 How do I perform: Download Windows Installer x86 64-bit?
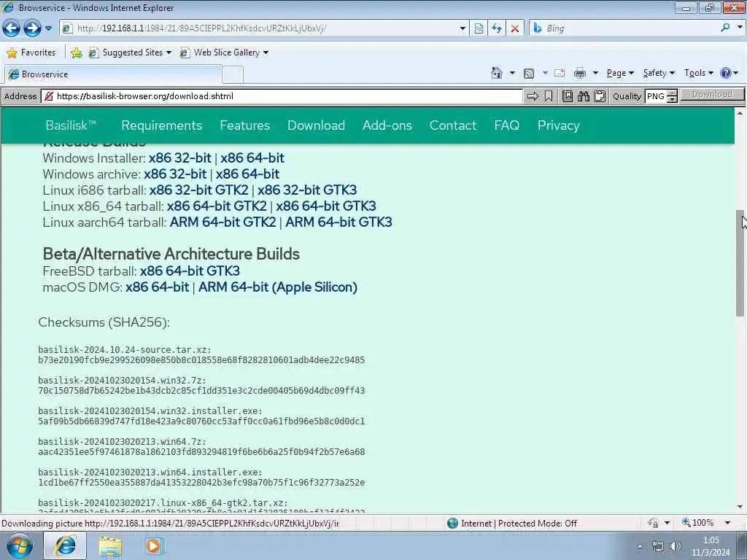point(252,157)
